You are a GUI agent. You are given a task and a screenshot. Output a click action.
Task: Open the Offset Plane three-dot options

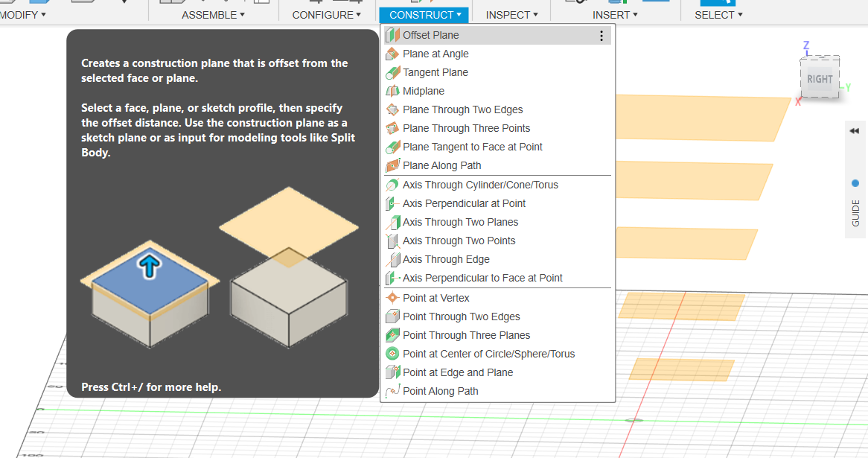click(x=601, y=36)
